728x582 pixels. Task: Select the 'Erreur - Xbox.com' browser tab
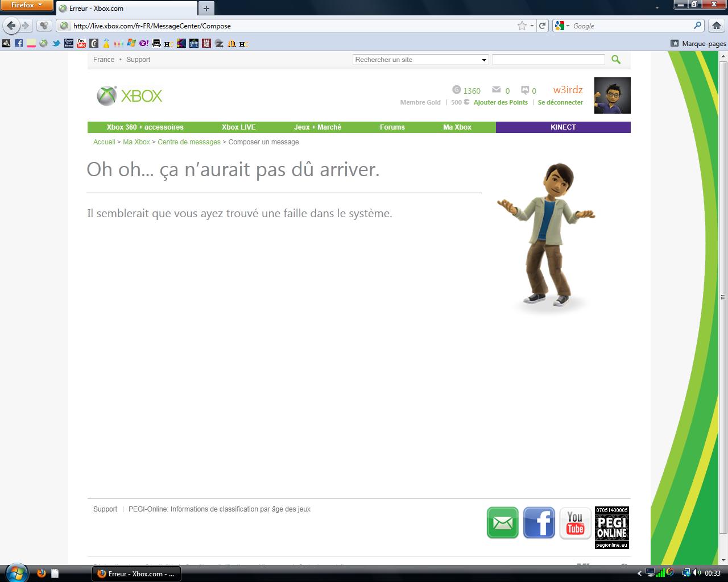[126, 8]
